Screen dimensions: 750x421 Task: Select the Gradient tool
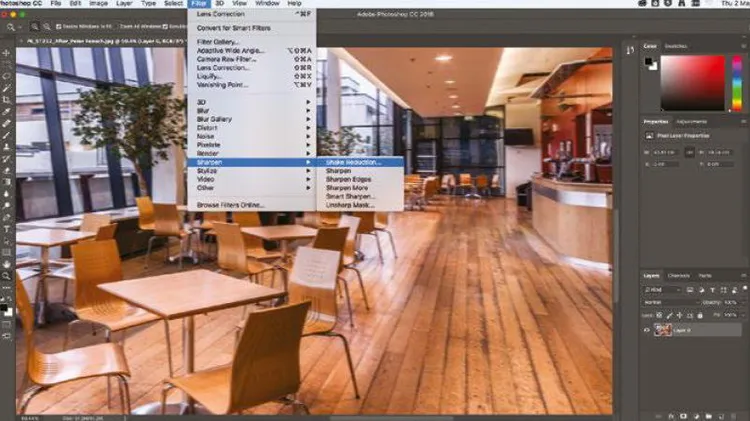(x=6, y=182)
